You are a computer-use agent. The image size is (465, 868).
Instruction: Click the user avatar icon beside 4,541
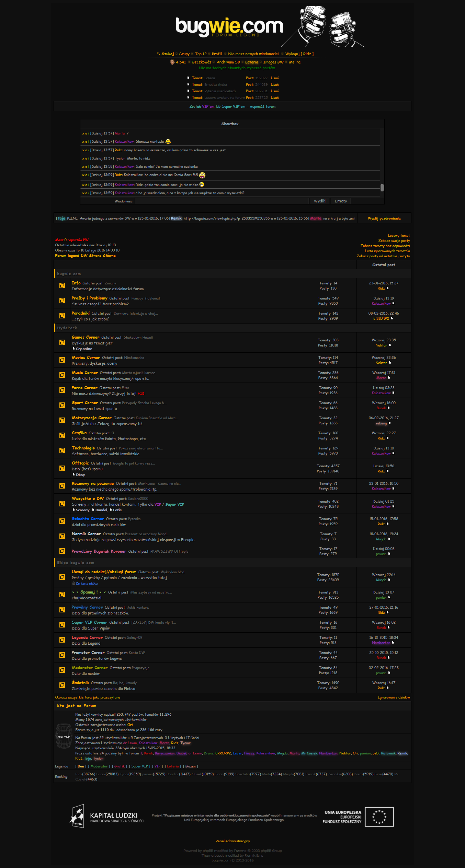(x=172, y=62)
